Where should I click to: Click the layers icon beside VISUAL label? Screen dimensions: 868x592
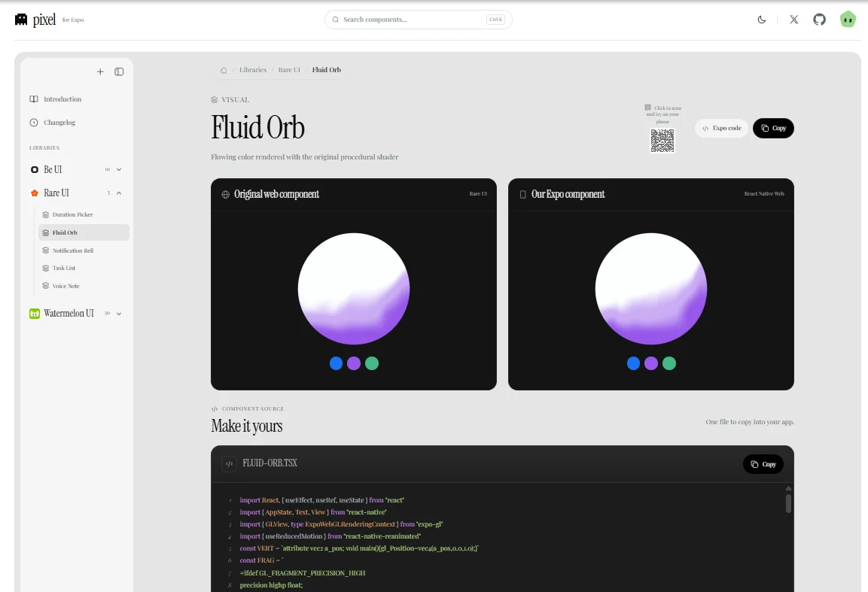(215, 100)
